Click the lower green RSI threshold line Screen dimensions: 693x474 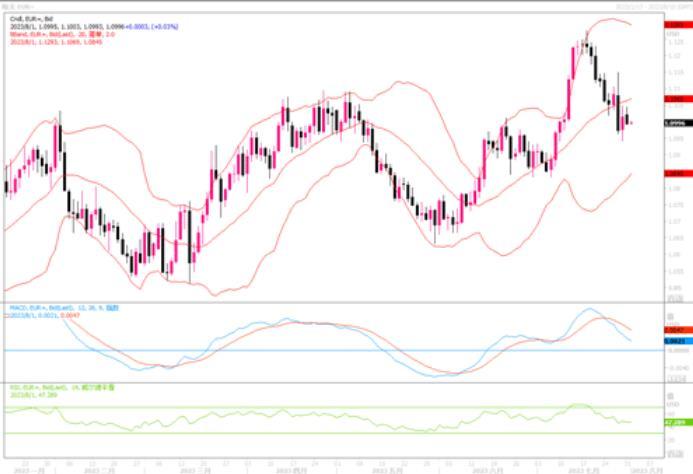300,433
